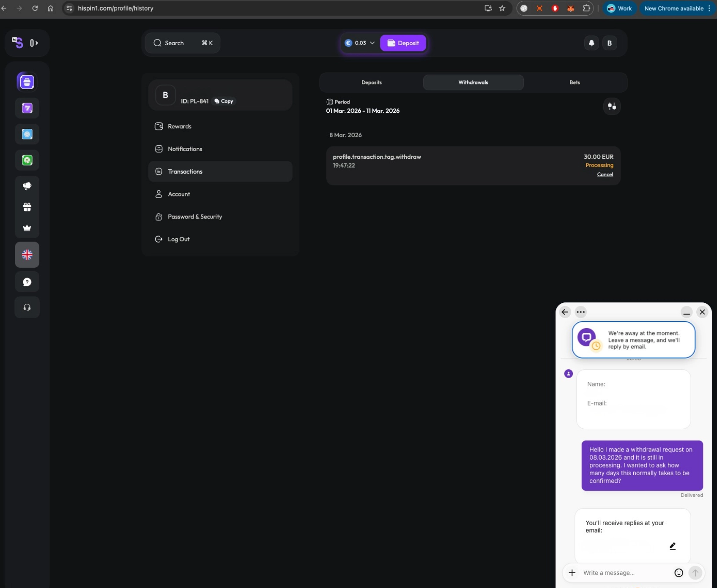The width and height of the screenshot is (717, 588).
Task: Open Notifications in the profile menu
Action: click(x=220, y=149)
